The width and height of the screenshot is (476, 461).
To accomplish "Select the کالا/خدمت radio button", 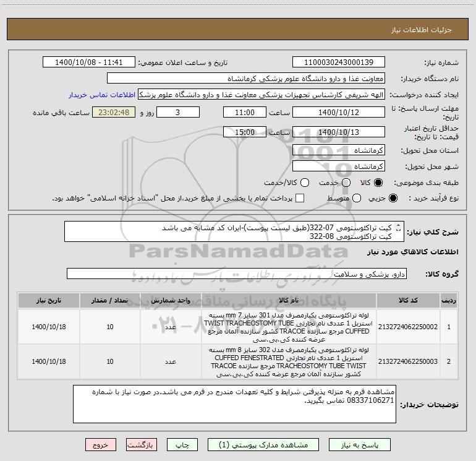I will tap(305, 183).
